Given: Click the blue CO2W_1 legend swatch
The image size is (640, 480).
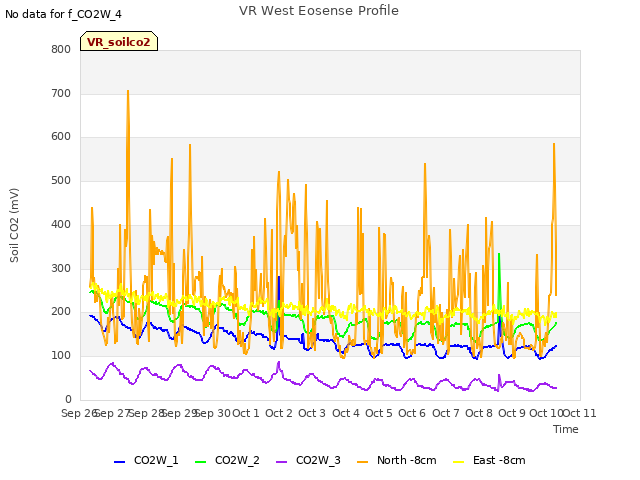Looking at the screenshot, I should point(119,462).
